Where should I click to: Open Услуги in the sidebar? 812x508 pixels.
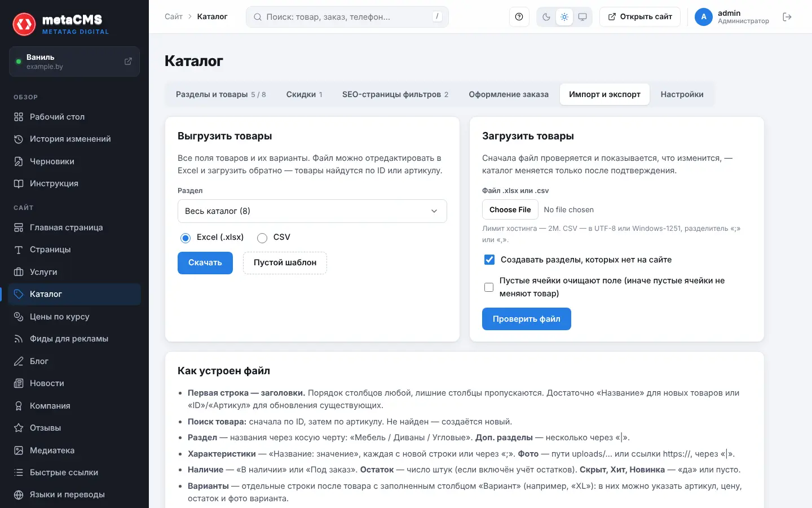74,272
